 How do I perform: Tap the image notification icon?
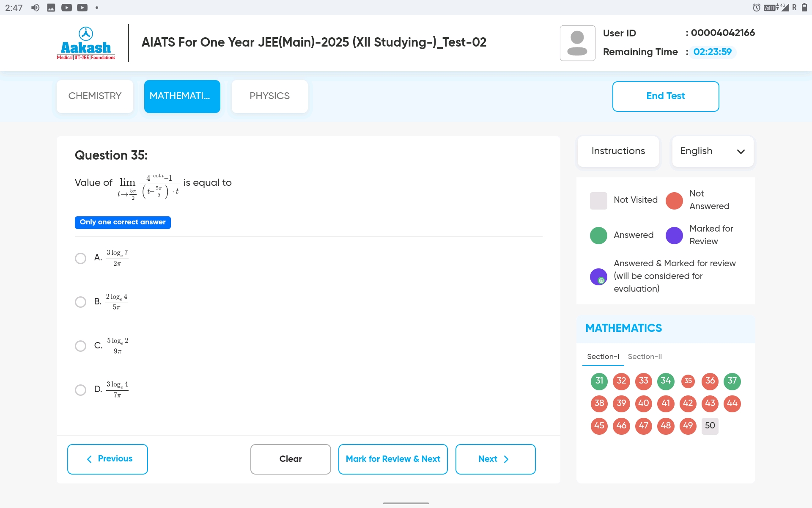click(x=51, y=8)
